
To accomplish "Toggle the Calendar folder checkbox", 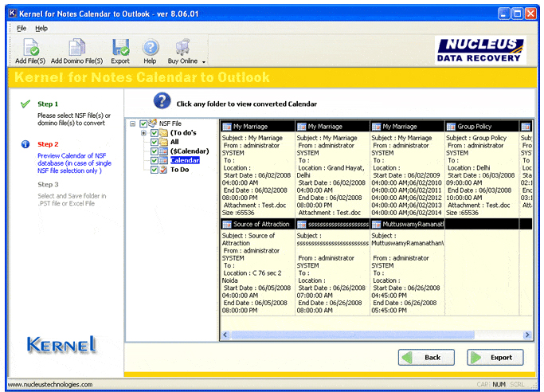I will pos(155,160).
